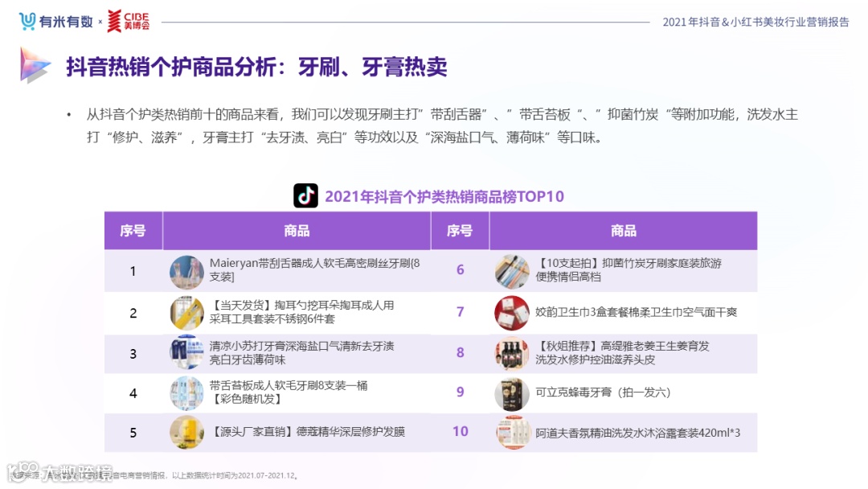Click the table title 2021年抖音个护类热销商品榜TOP10
The width and height of the screenshot is (868, 489).
click(444, 196)
